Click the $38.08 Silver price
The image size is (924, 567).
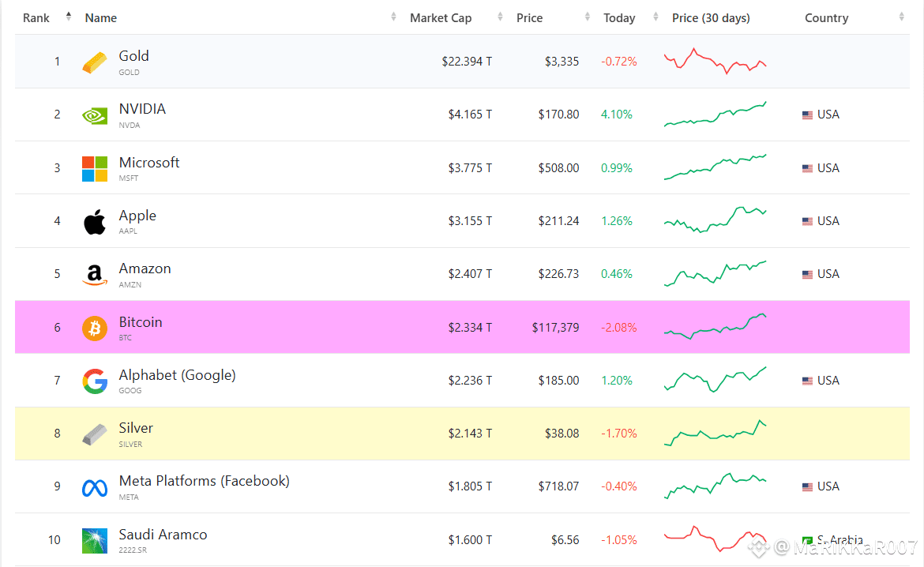click(562, 434)
